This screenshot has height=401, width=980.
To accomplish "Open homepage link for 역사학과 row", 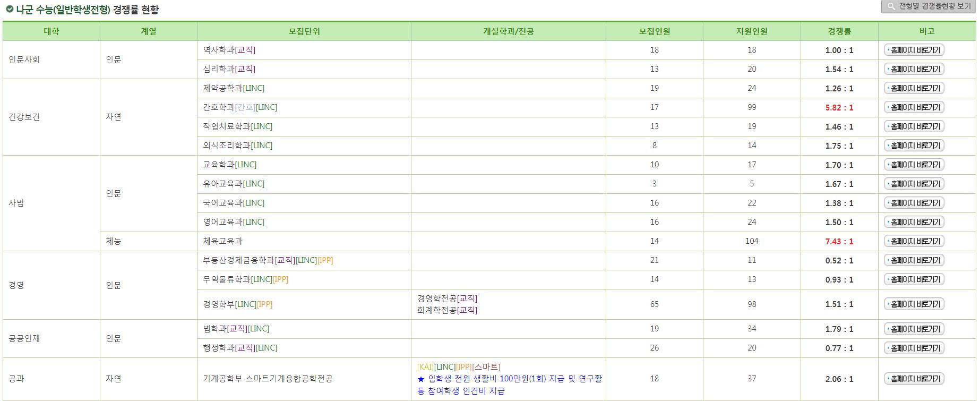I will (x=914, y=50).
